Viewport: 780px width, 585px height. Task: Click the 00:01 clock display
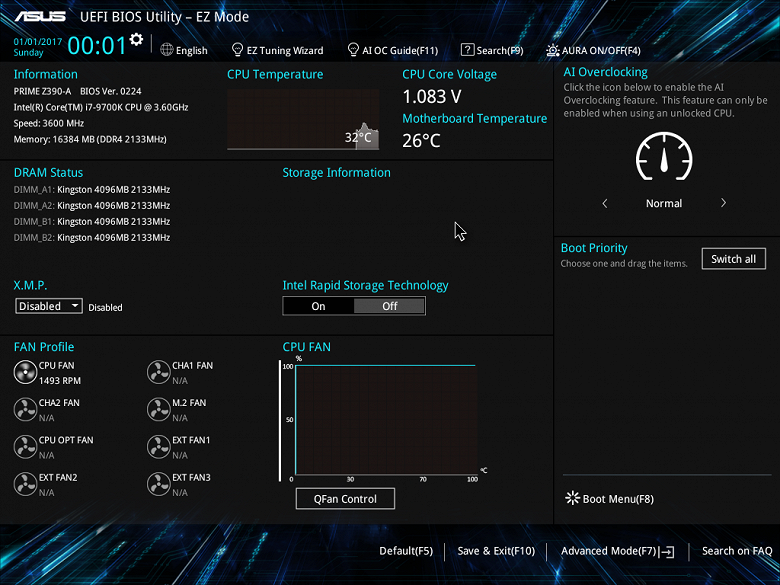click(97, 45)
